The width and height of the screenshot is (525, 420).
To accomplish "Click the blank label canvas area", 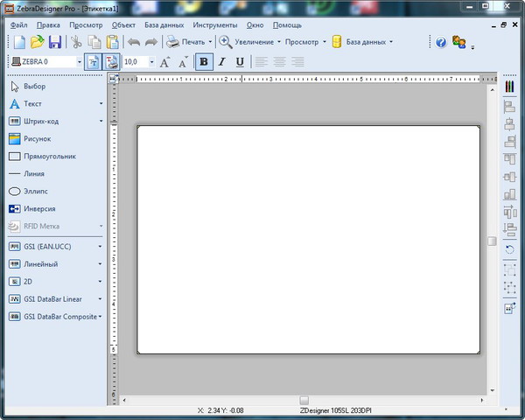I will coord(308,239).
